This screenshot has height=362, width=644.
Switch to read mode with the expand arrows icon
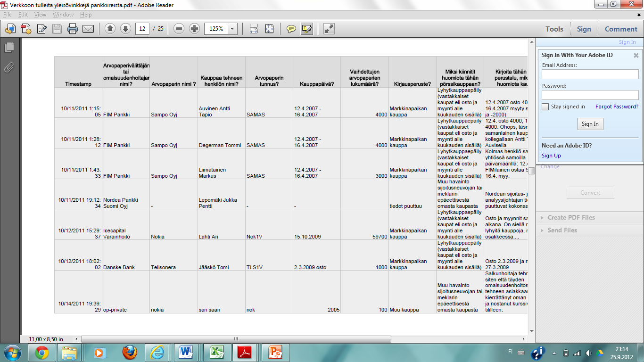pyautogui.click(x=329, y=29)
